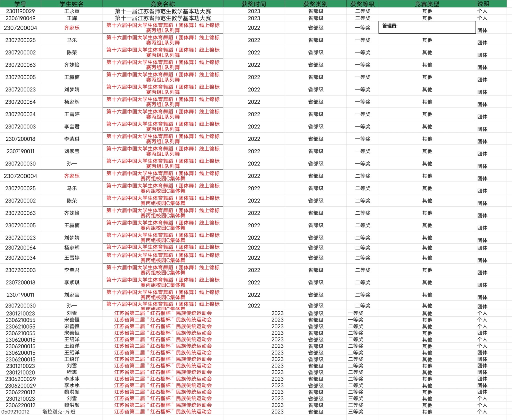Select the 竞赛类型 header cell
The width and height of the screenshot is (512, 420).
click(427, 4)
